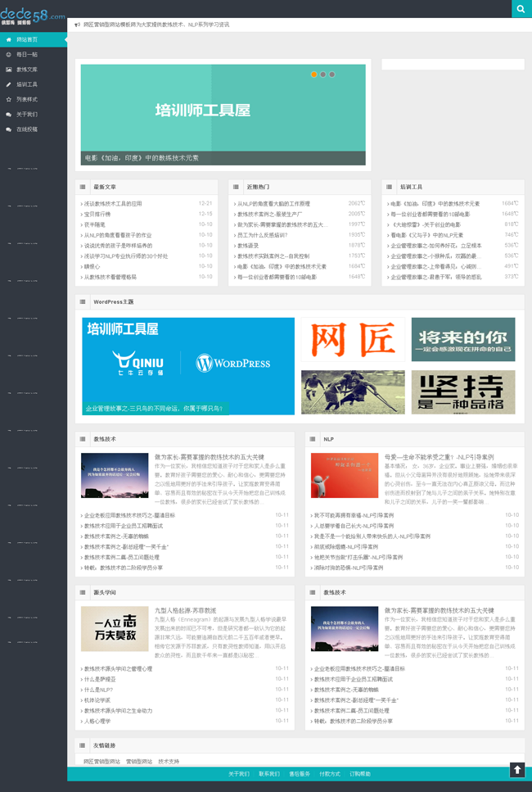Click the list icon beside WordPress主题
Screen dimensions: 532x792
(83, 301)
